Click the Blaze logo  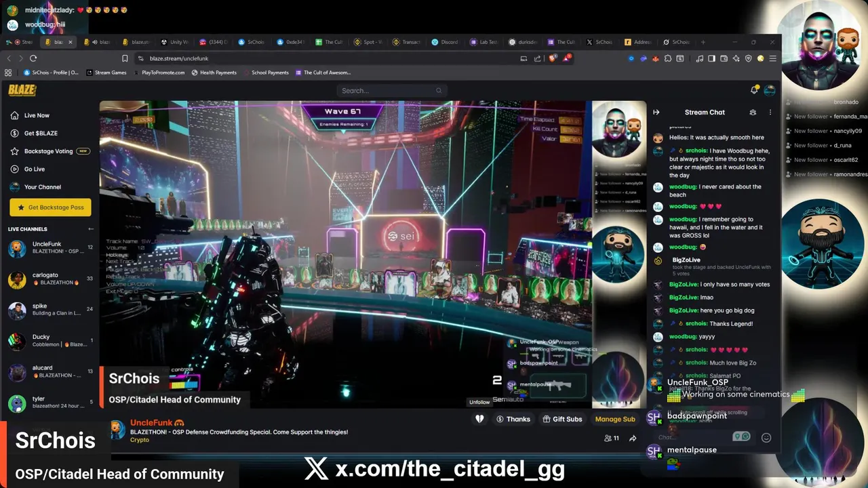pos(21,90)
